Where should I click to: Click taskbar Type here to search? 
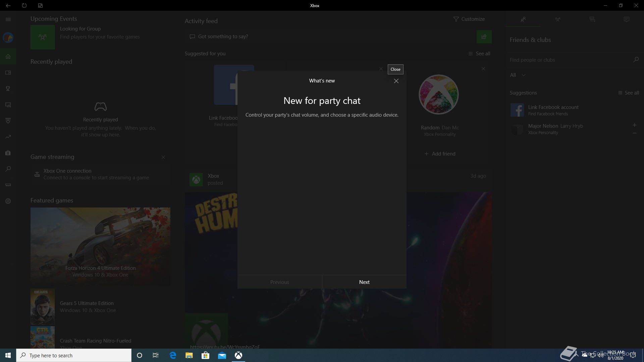pyautogui.click(x=74, y=355)
